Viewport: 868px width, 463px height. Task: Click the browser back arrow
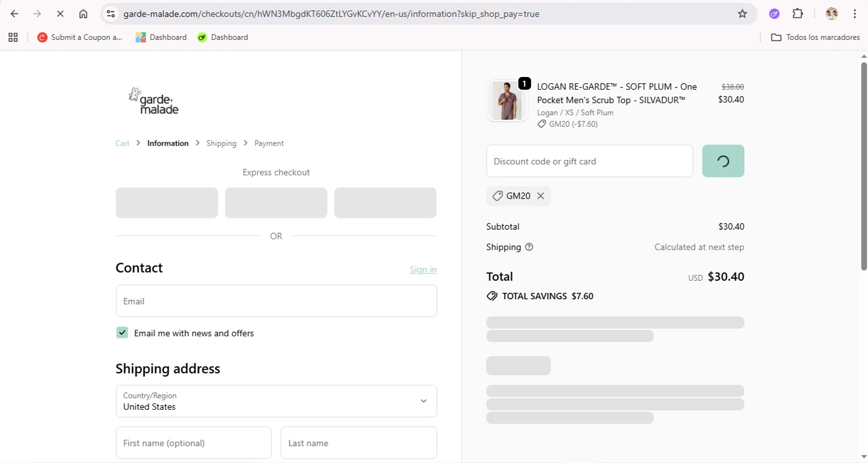point(14,14)
